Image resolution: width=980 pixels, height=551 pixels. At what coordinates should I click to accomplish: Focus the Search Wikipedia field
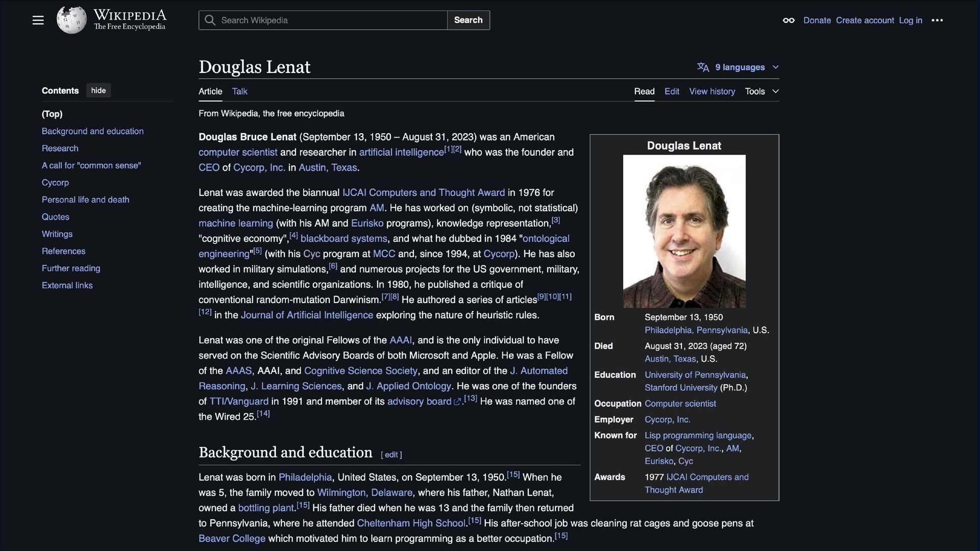[x=323, y=20]
